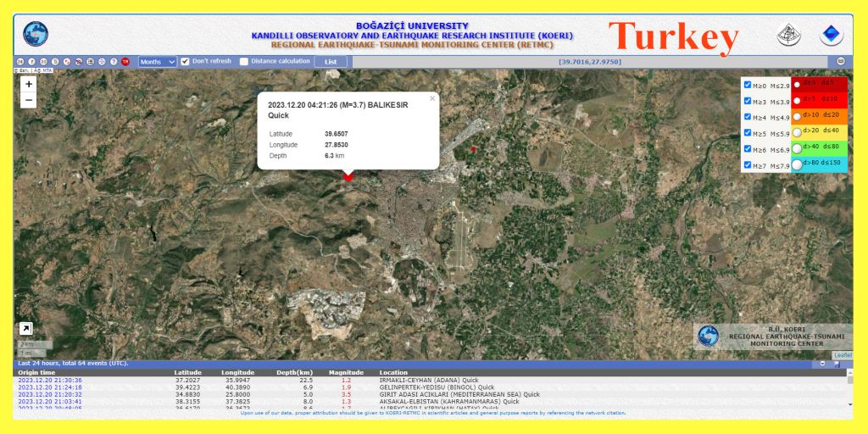The height and width of the screenshot is (434, 868).
Task: Click the 24 hours filter icon
Action: click(x=19, y=62)
